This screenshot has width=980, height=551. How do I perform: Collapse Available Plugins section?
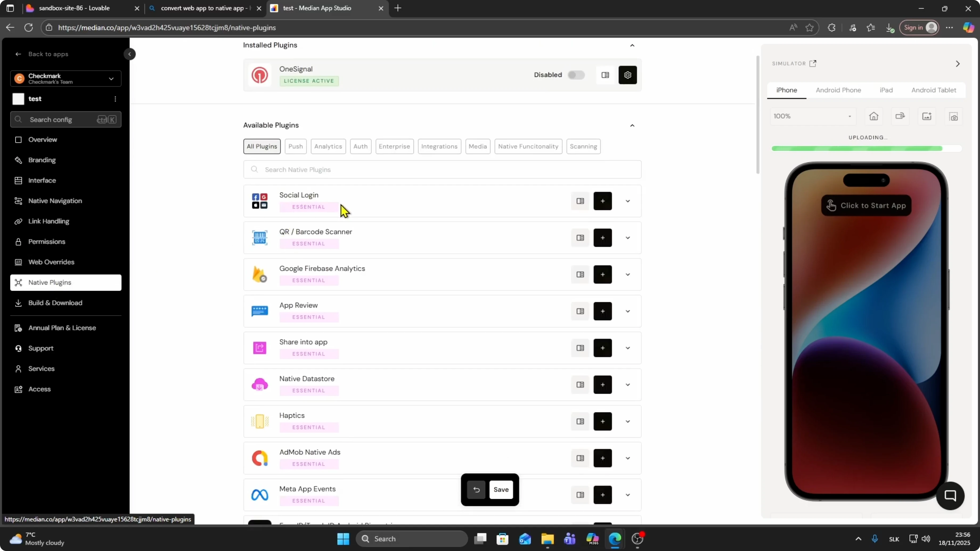pos(632,125)
